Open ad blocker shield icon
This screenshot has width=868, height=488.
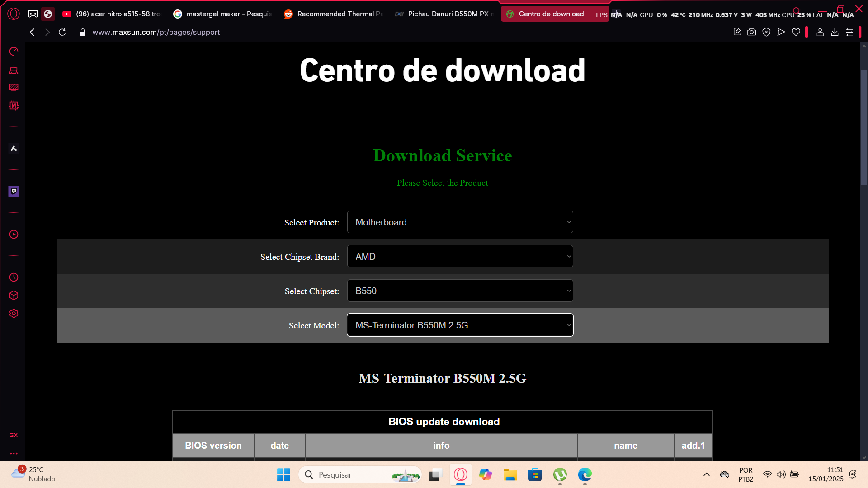(766, 32)
